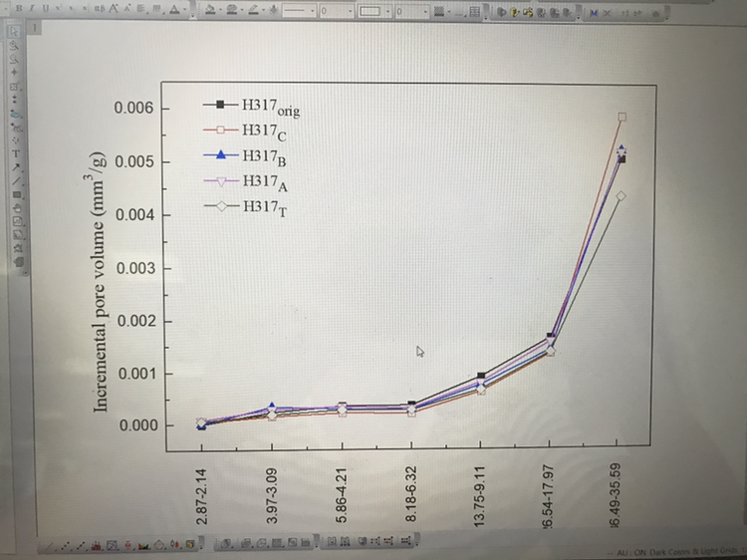Select the Data Selector tool
The width and height of the screenshot is (747, 560).
coord(15,100)
